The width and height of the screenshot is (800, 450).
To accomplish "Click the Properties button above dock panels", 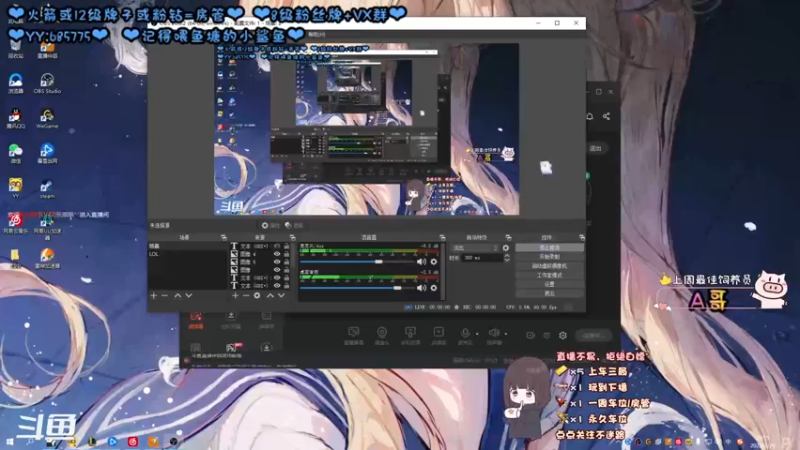I will pos(270,225).
